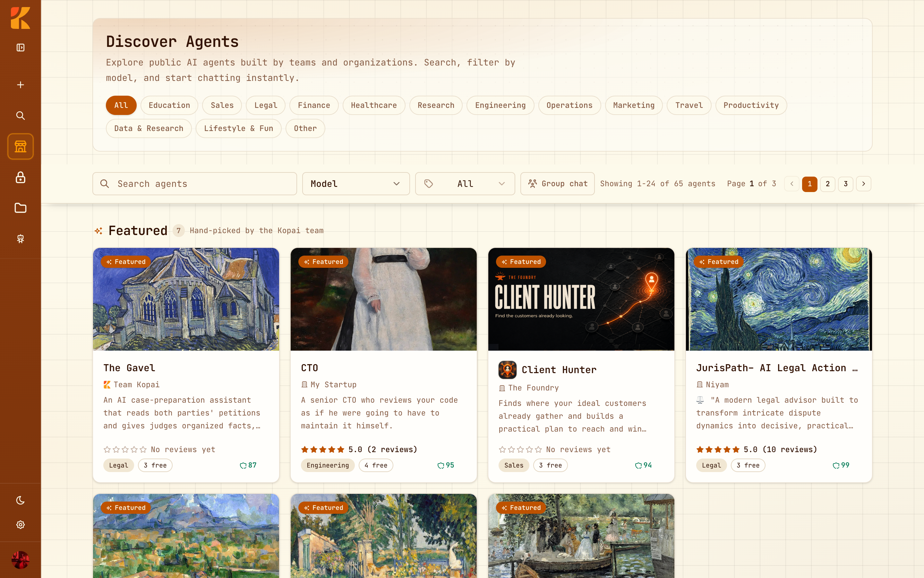The width and height of the screenshot is (924, 578).
Task: Open the Client Hunter banner thumbnail
Action: 581,299
